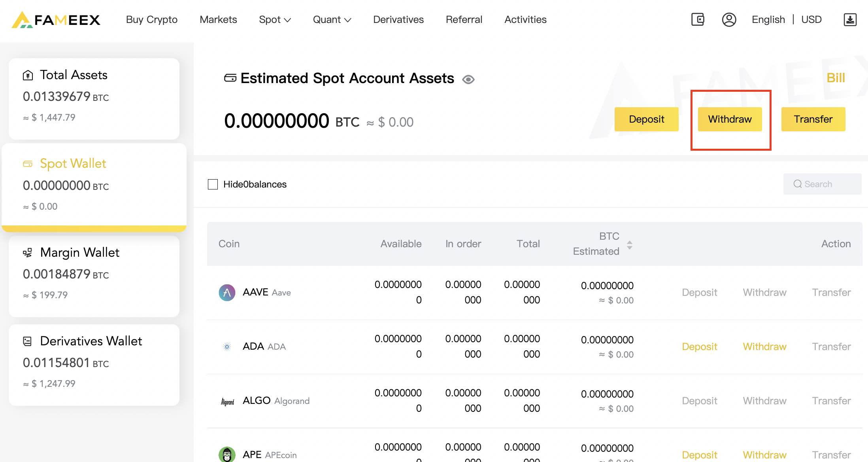The height and width of the screenshot is (462, 868).
Task: Click the ALGO Algorand coin name
Action: tap(276, 401)
